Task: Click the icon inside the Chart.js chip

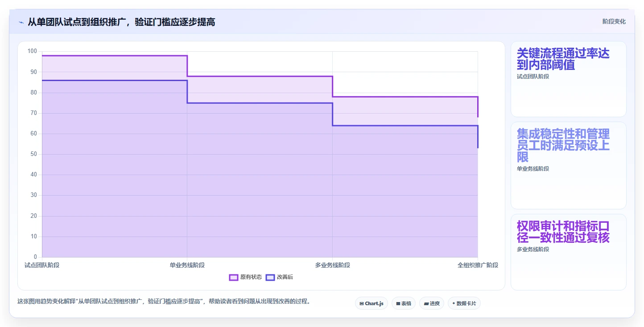Action: pos(362,303)
